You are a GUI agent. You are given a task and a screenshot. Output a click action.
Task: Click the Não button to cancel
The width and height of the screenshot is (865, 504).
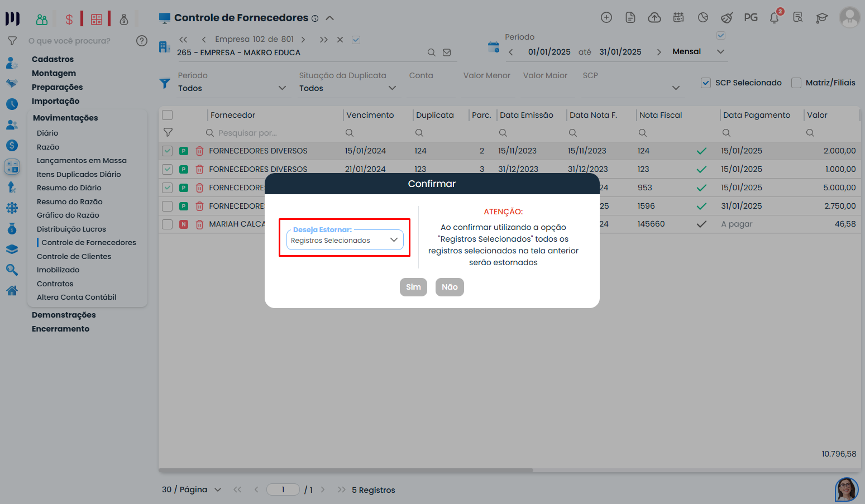pos(450,287)
